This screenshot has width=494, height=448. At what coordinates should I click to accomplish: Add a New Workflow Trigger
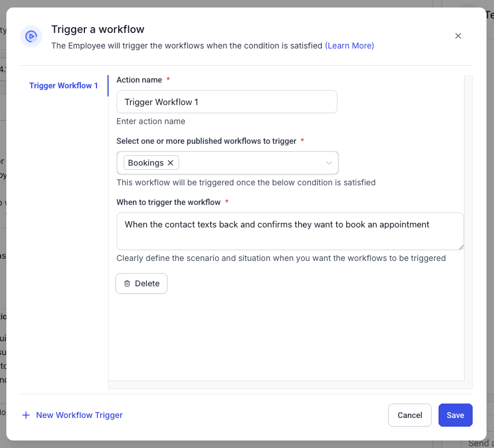point(79,415)
